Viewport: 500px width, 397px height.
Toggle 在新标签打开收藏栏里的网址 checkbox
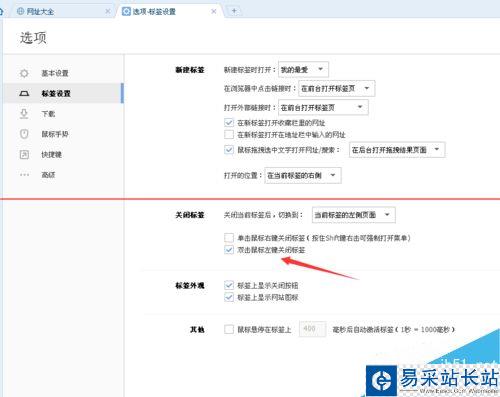[229, 123]
